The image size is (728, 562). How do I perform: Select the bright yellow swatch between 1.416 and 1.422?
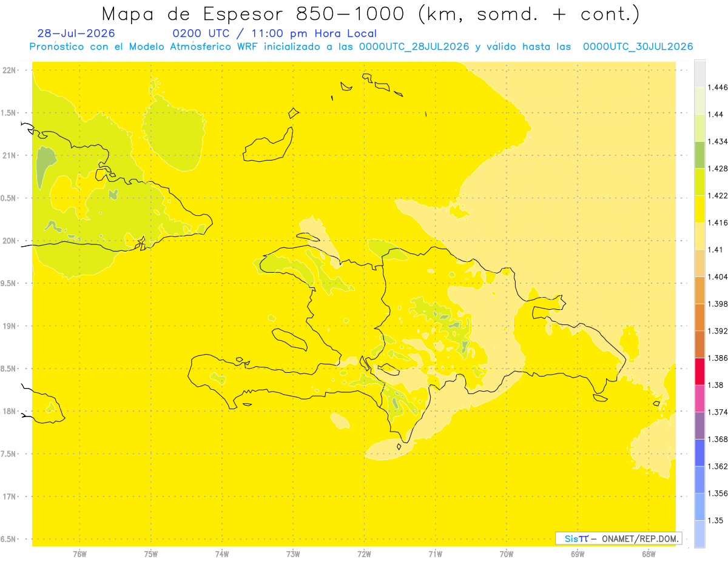coord(699,209)
